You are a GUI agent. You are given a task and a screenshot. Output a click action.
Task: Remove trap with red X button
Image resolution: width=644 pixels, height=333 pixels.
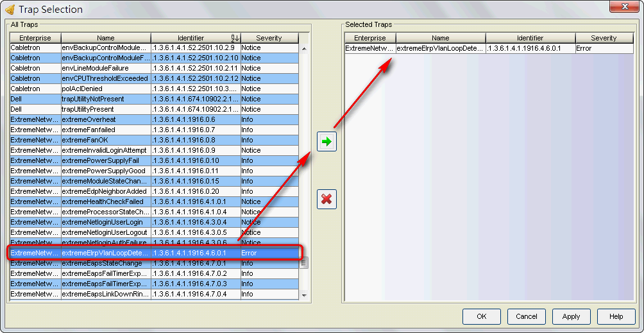coord(326,199)
